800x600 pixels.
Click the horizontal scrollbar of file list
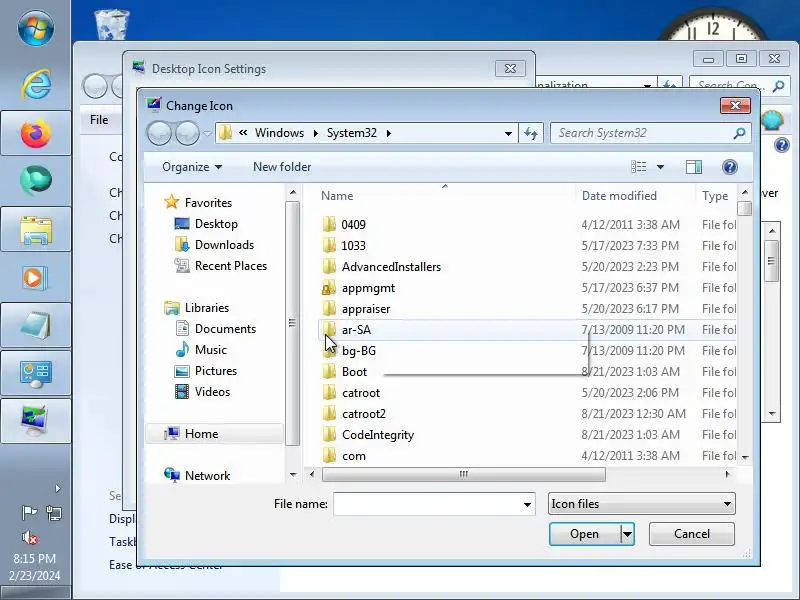464,474
